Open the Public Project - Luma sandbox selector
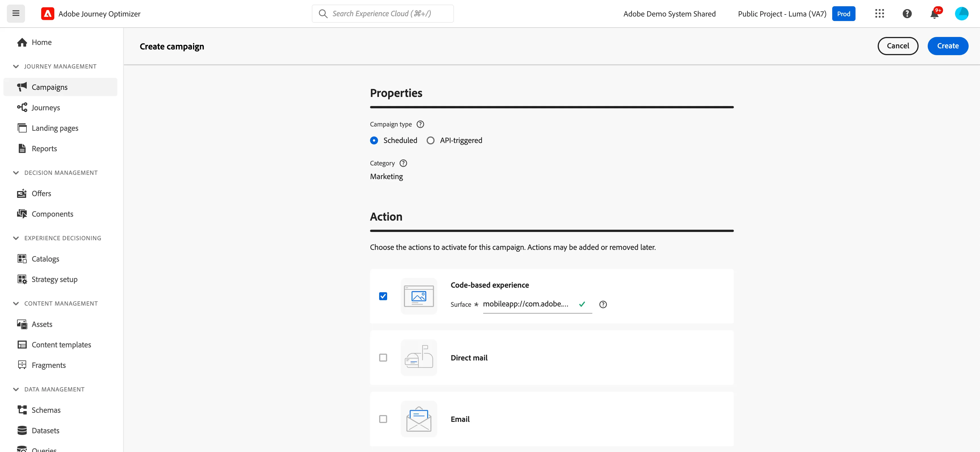The image size is (980, 452). pos(782,14)
